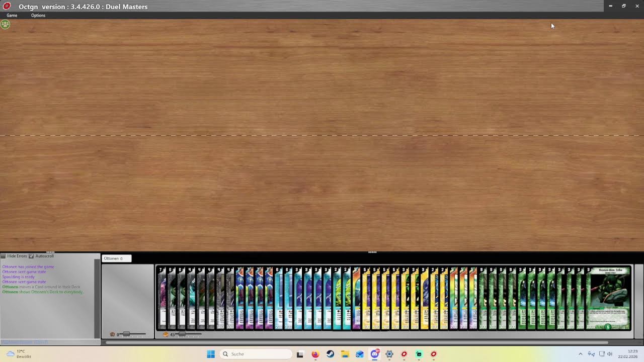Click 'Ottonen has joined the game' message
This screenshot has width=644, height=362.
tap(28, 267)
